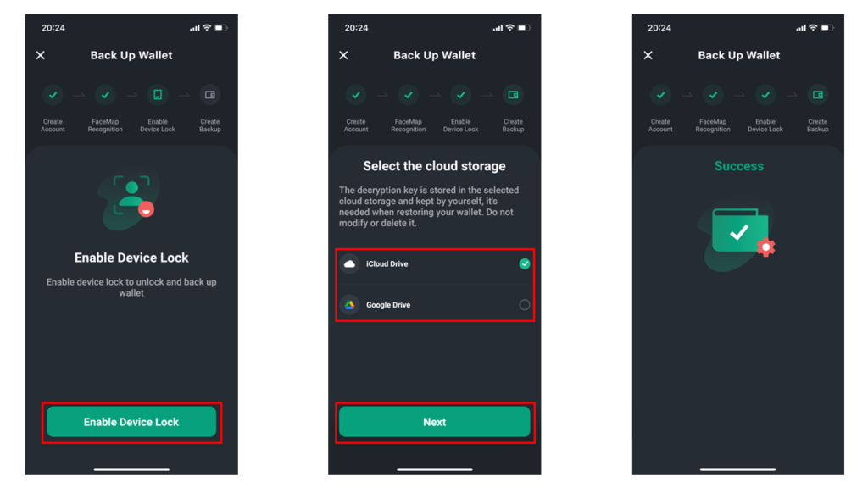Select the Google Drive radio option
The image size is (868, 488).
(524, 305)
